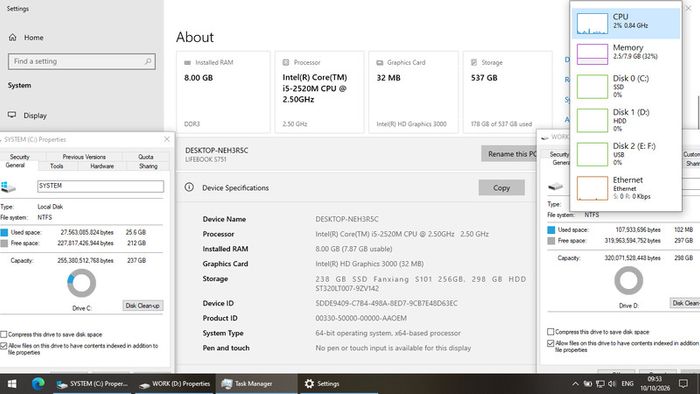Click the Drive D: usage donut chart
This screenshot has height=394, width=700.
(x=629, y=281)
